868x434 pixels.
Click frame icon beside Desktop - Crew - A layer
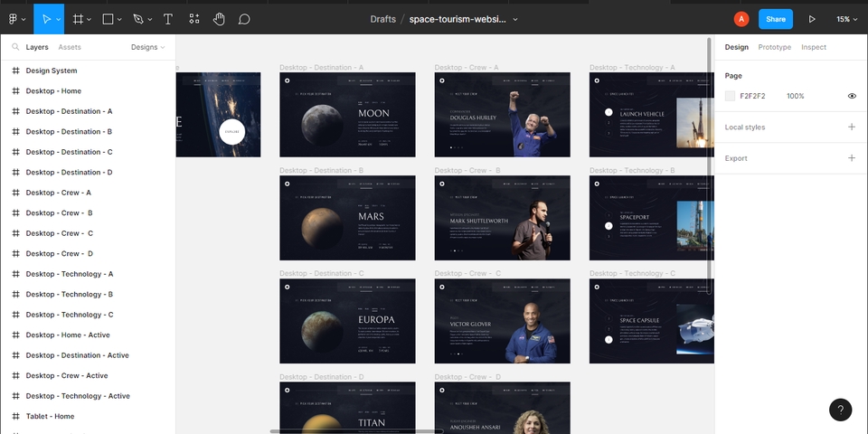[x=15, y=193]
